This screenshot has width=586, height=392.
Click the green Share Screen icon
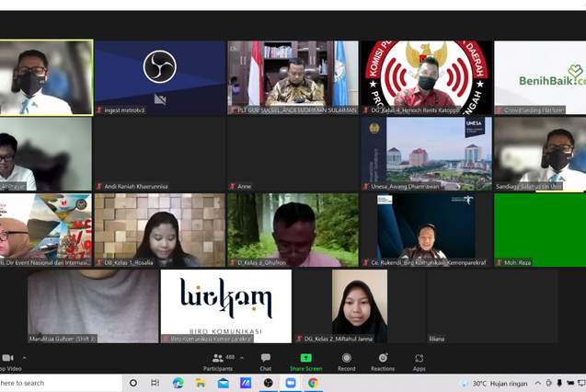point(305,361)
